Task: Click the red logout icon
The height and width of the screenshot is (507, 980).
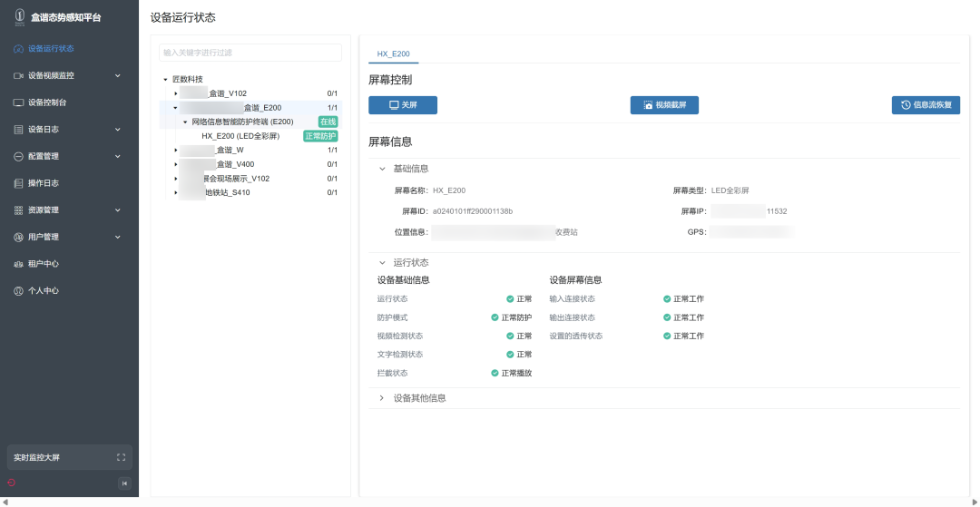Action: click(11, 483)
